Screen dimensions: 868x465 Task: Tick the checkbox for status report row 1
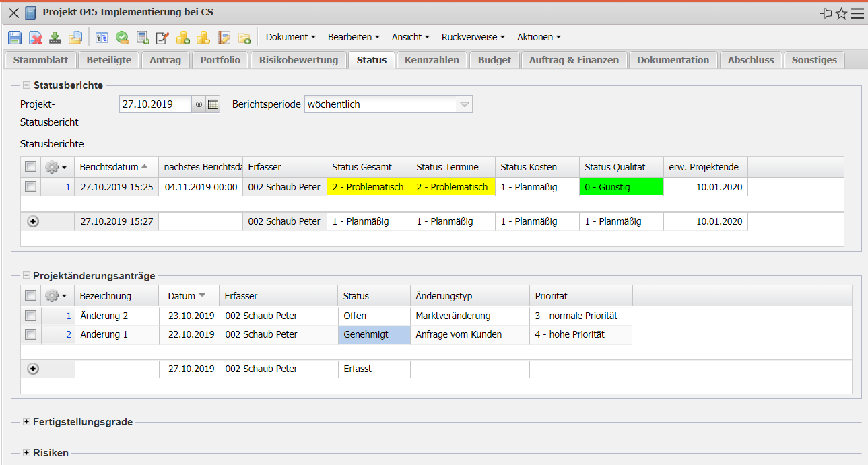coord(30,187)
